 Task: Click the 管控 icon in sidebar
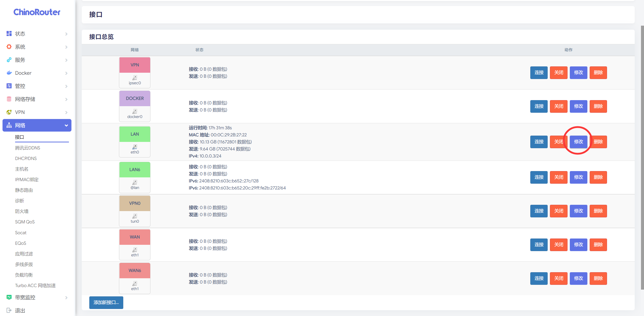[9, 86]
